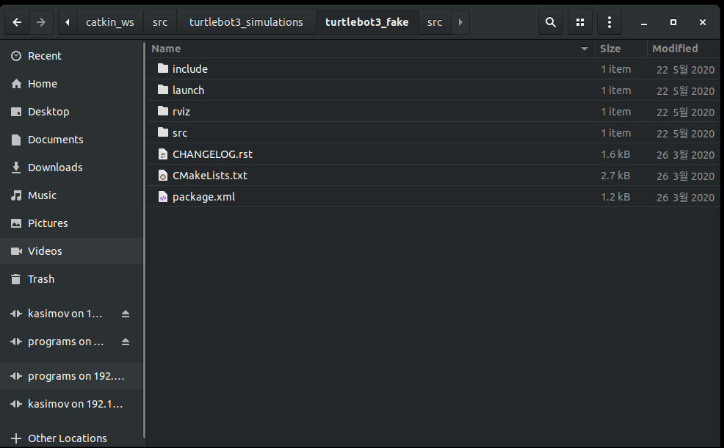Eject the first kasimov network mount
This screenshot has width=724, height=448.
pyautogui.click(x=125, y=314)
